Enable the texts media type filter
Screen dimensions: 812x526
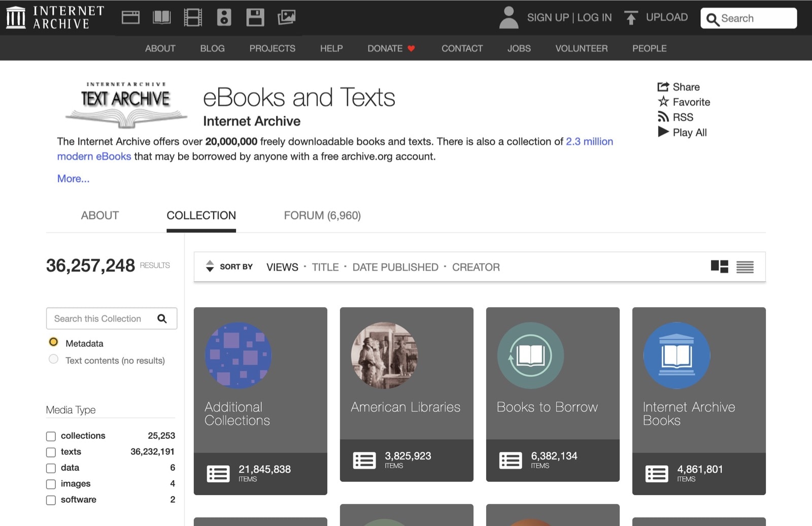click(51, 452)
